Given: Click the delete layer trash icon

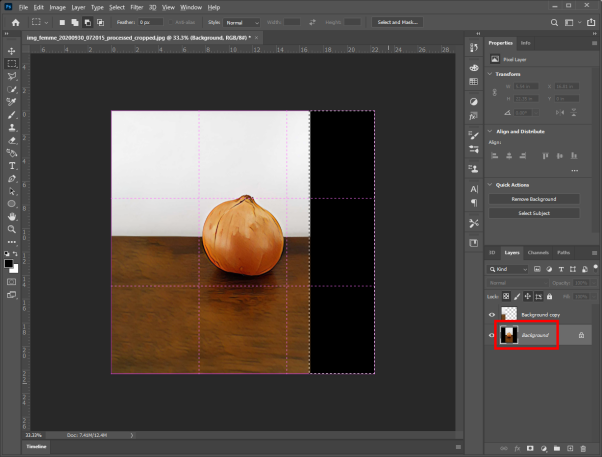Looking at the screenshot, I should (x=583, y=448).
